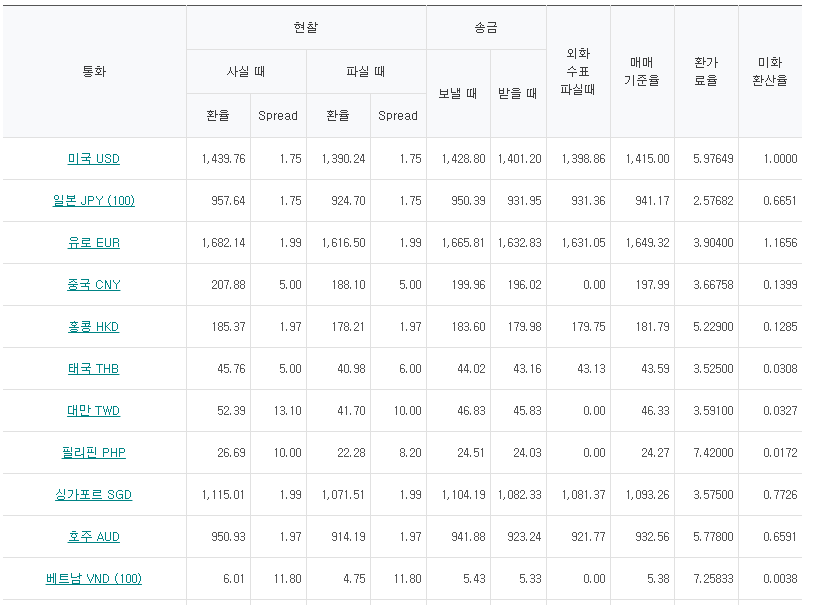This screenshot has width=813, height=605.
Task: Open the 호주 AUD currency link
Action: click(x=93, y=537)
